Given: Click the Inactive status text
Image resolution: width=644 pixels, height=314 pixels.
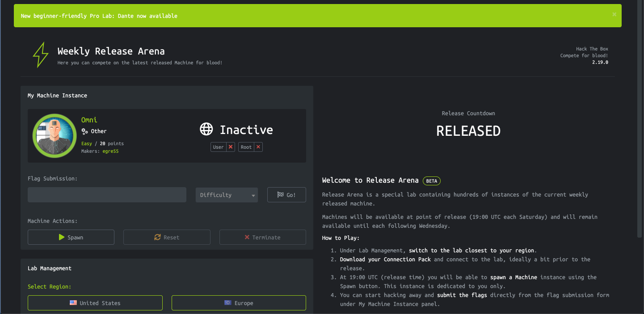Looking at the screenshot, I should tap(246, 130).
